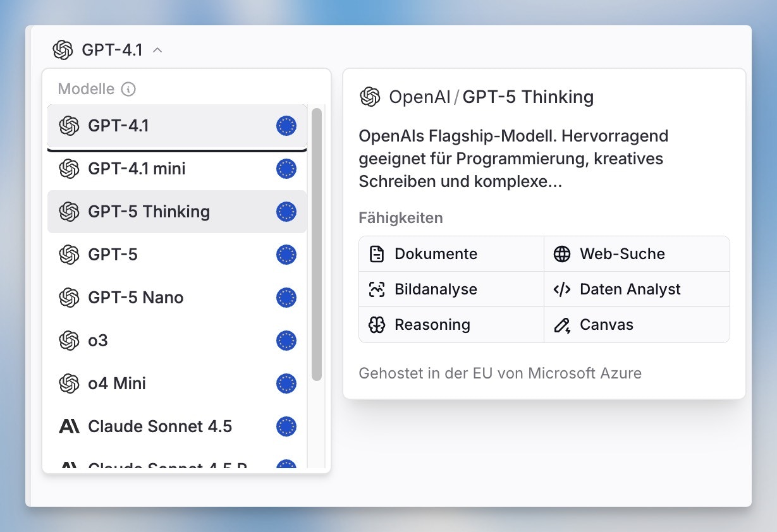The height and width of the screenshot is (532, 777).
Task: Click the EU flag badge on GPT-5 Nano
Action: 286,298
